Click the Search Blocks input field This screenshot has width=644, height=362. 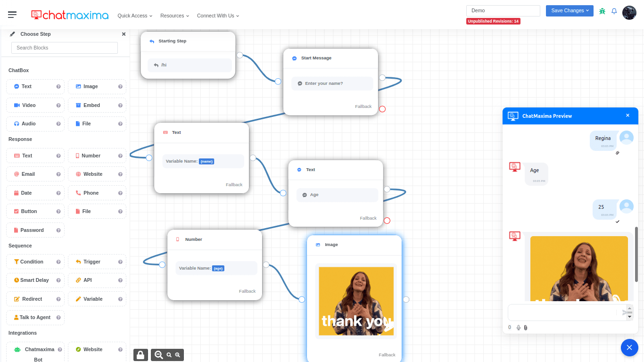[65, 48]
